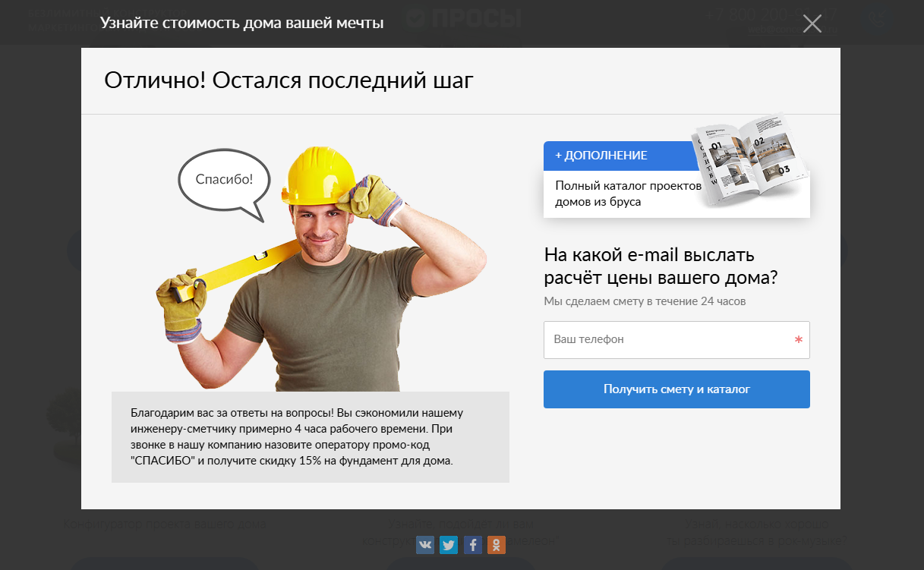Close the house cost popup
The width and height of the screenshot is (924, 570).
[812, 24]
